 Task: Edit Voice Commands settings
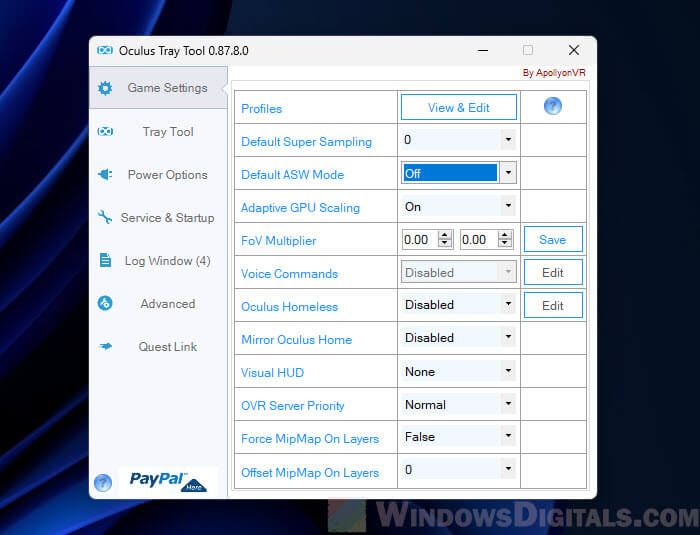[553, 272]
